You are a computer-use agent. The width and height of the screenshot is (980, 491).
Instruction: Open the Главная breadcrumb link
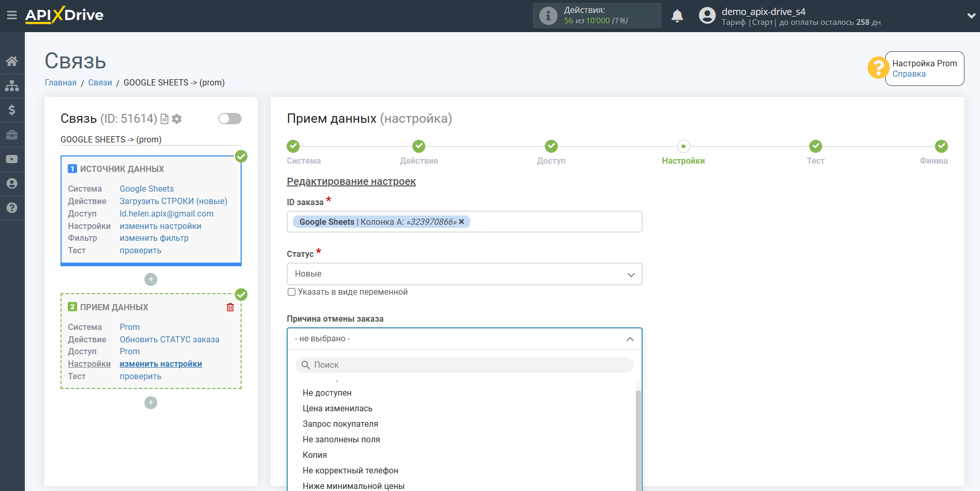click(61, 83)
